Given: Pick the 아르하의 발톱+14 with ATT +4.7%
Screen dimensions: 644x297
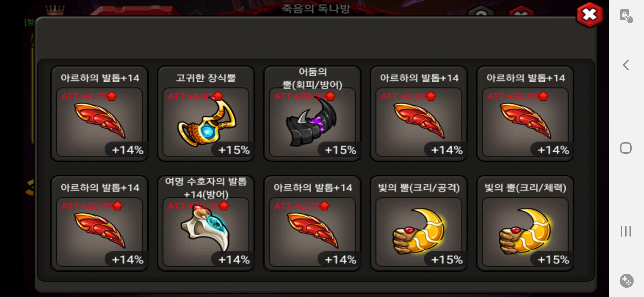Looking at the screenshot, I should coord(100,114).
